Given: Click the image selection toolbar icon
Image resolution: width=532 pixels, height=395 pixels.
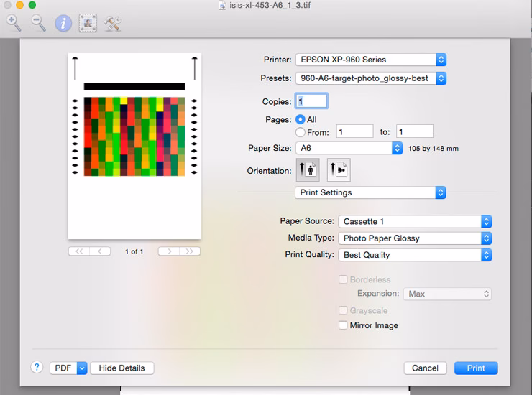Looking at the screenshot, I should pos(88,23).
